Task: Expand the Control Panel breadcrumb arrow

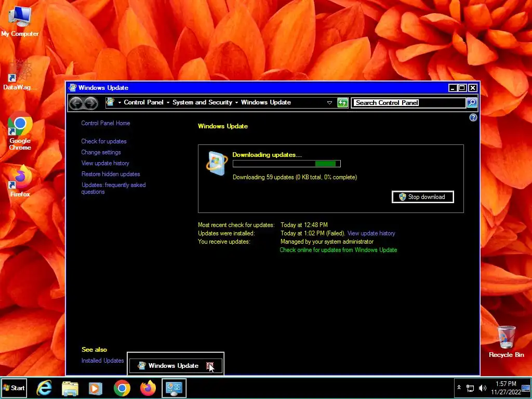Action: point(168,102)
